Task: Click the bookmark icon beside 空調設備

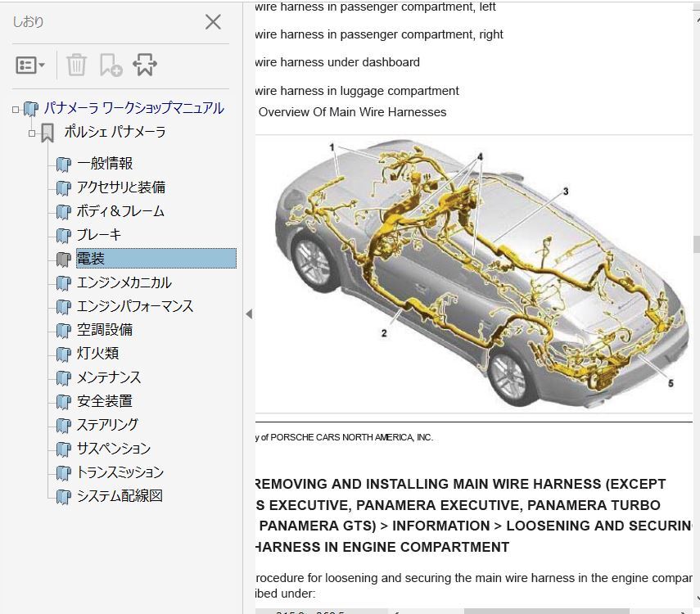Action: pos(63,331)
